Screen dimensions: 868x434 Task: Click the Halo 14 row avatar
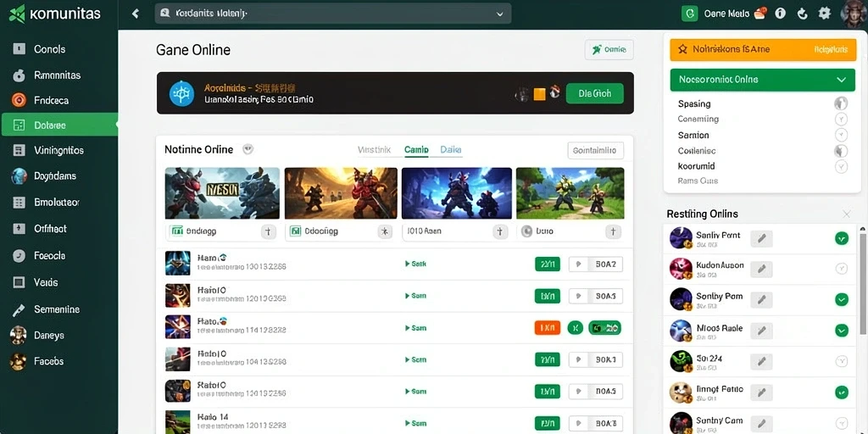(178, 422)
